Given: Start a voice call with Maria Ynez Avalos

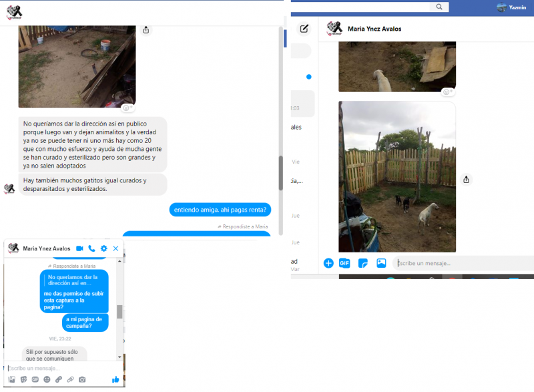Looking at the screenshot, I should [91, 248].
